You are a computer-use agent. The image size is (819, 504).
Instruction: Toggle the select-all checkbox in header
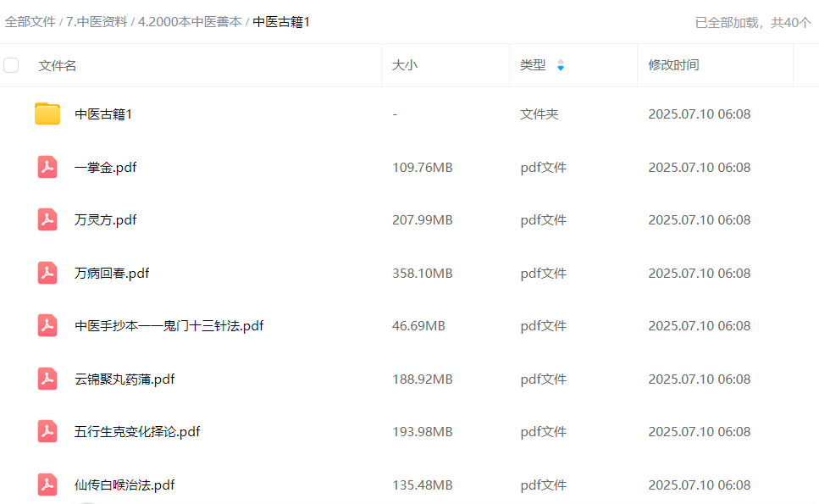[11, 65]
